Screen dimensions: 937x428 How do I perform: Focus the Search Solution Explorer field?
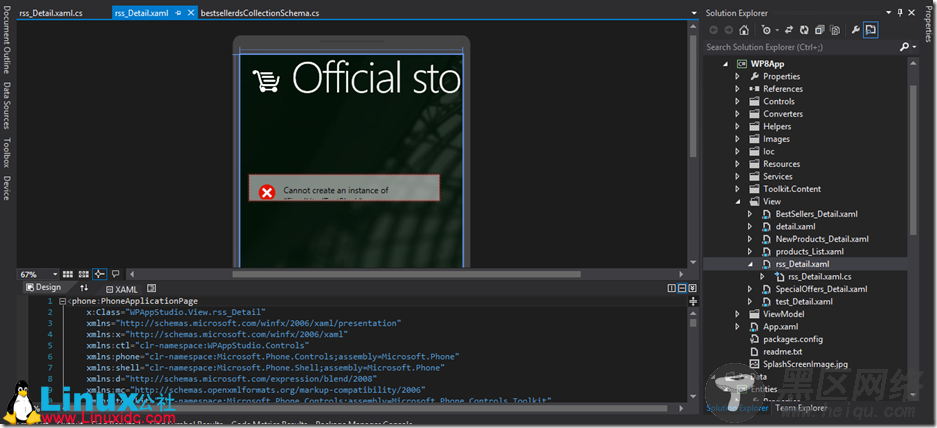pyautogui.click(x=801, y=47)
